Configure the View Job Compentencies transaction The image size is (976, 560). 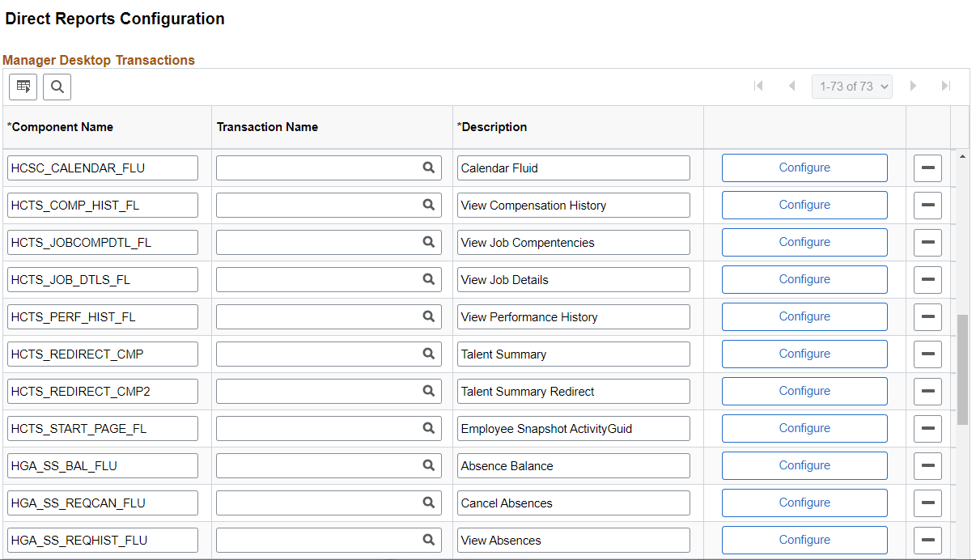(x=804, y=242)
